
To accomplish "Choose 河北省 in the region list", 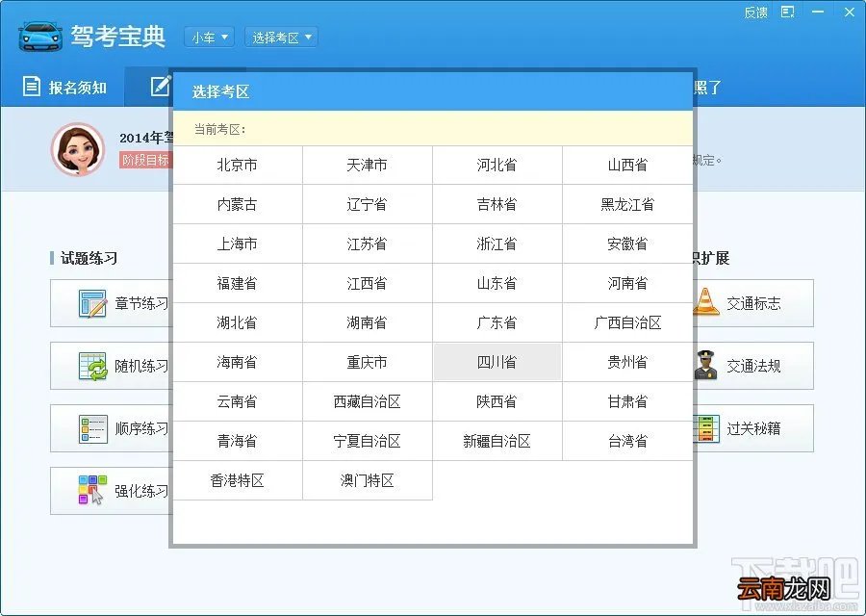I will 497,165.
